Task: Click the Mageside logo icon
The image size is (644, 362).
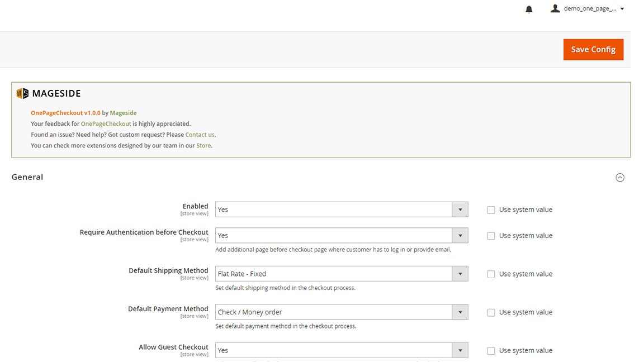Action: (22, 93)
